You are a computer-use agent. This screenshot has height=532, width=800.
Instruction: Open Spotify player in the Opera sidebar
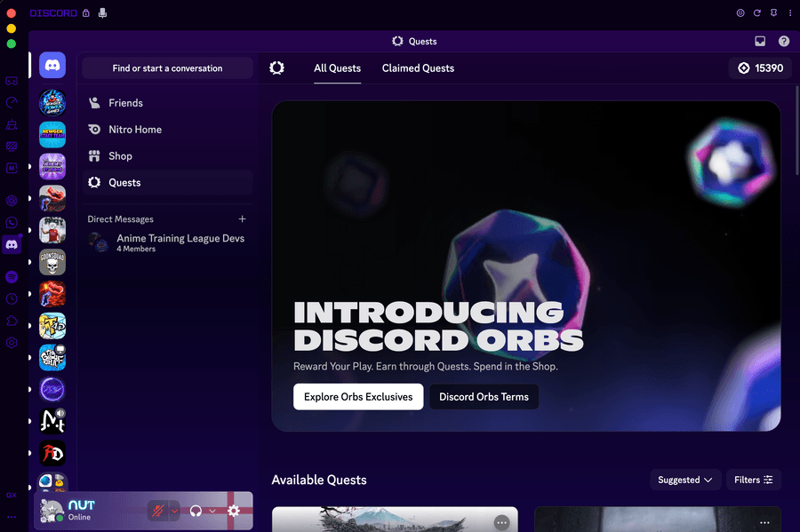pyautogui.click(x=12, y=277)
